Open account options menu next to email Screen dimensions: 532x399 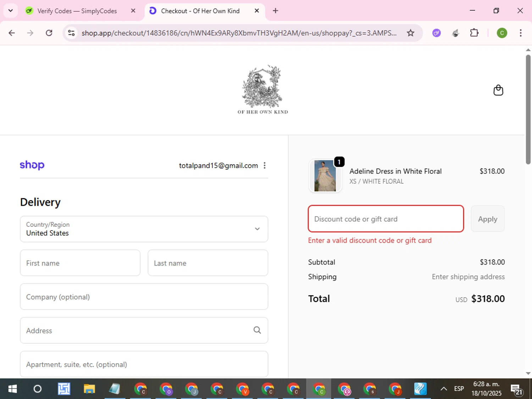pos(265,165)
